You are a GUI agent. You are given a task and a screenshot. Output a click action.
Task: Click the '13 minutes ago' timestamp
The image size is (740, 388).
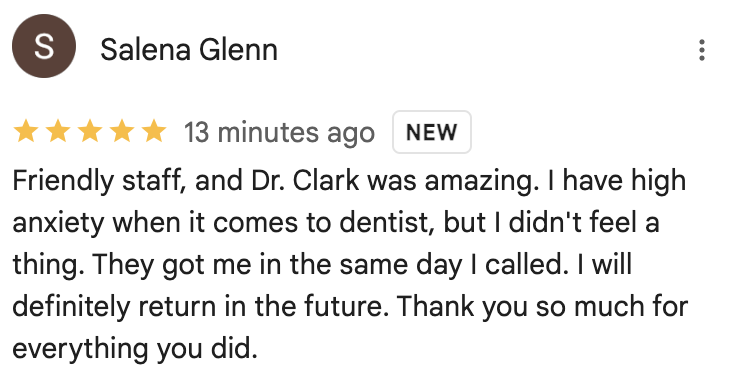click(279, 133)
